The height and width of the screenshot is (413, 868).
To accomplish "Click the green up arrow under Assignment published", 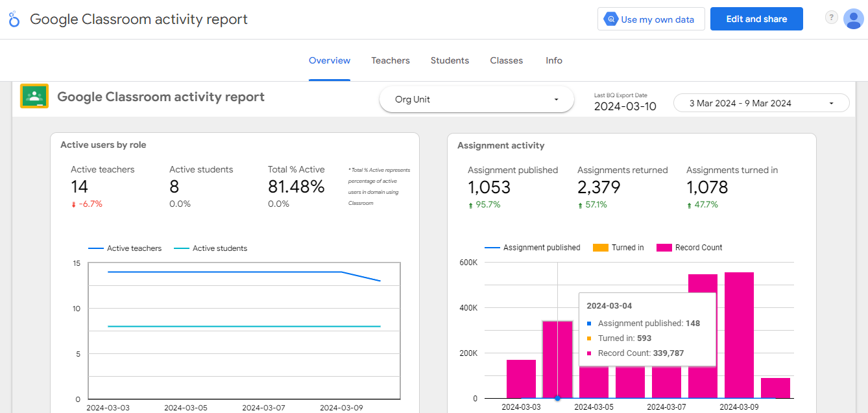I will click(471, 205).
